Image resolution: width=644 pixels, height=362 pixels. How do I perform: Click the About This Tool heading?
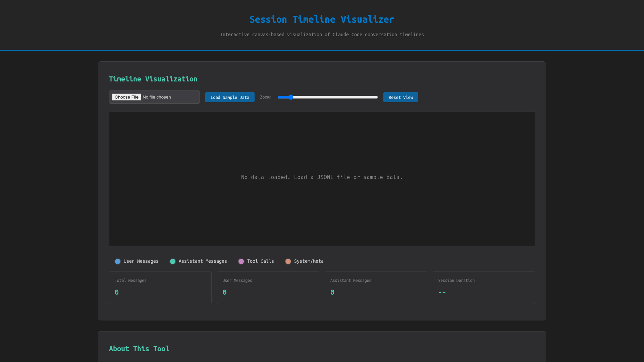139,349
